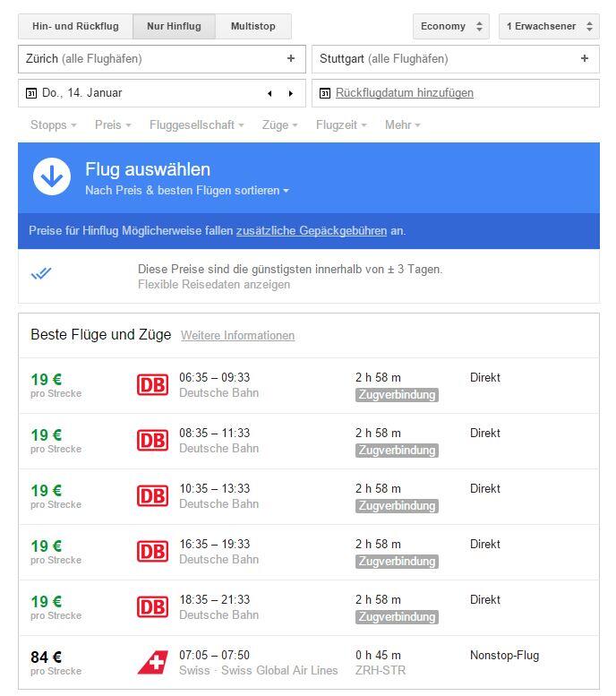The image size is (616, 696).
Task: Click the Swiss airline logo on 84 € flight
Action: (153, 662)
